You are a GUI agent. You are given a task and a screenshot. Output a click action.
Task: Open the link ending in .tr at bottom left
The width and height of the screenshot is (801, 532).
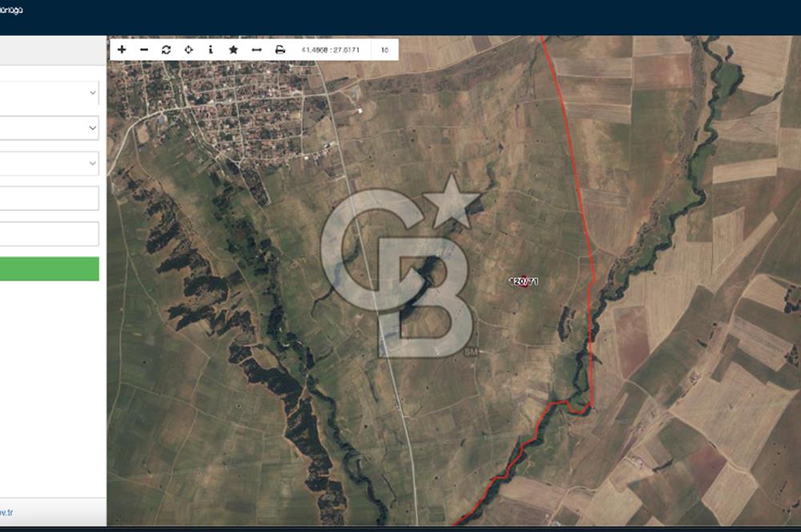[x=5, y=512]
